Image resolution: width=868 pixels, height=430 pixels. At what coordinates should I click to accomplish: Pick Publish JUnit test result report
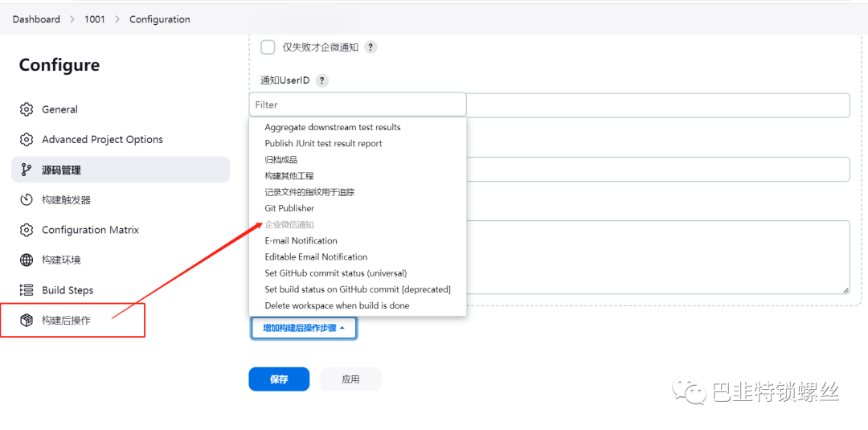pyautogui.click(x=323, y=143)
